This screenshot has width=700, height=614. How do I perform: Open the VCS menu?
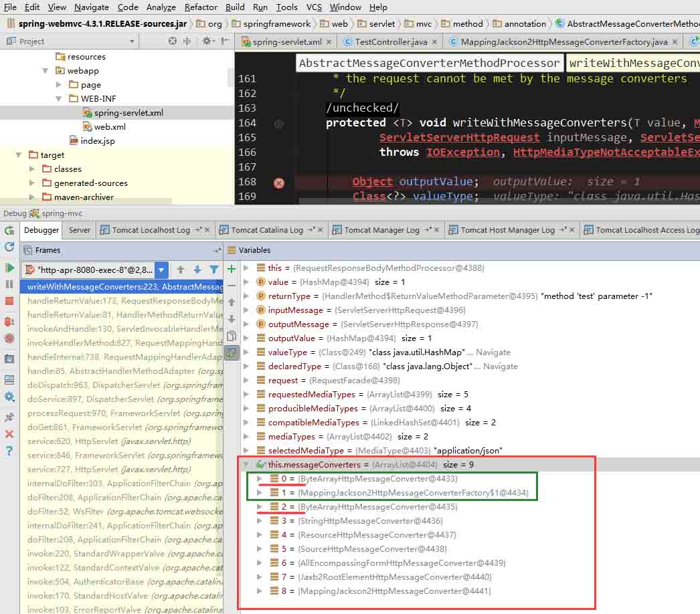(x=314, y=7)
